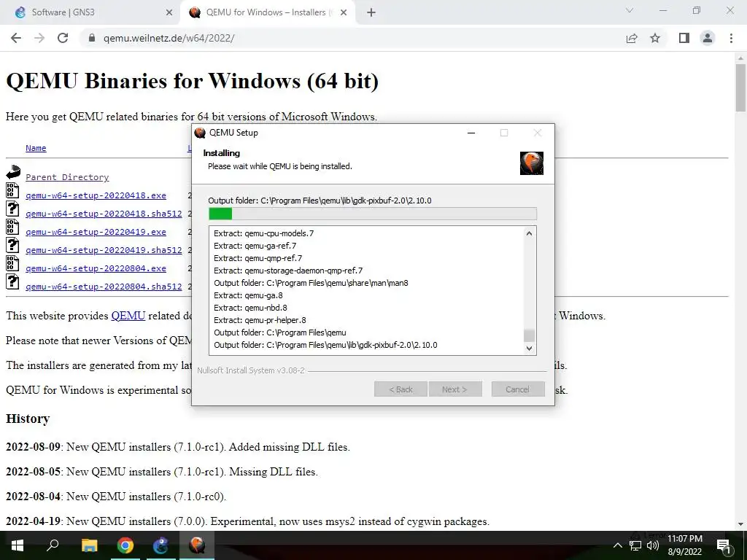The image size is (747, 560).
Task: Click the network tray icon
Action: pos(635,545)
